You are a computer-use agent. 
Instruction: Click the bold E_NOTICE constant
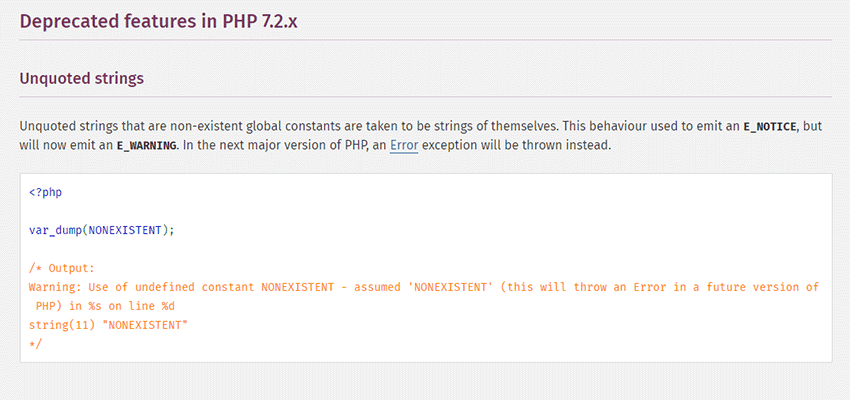coord(768,127)
